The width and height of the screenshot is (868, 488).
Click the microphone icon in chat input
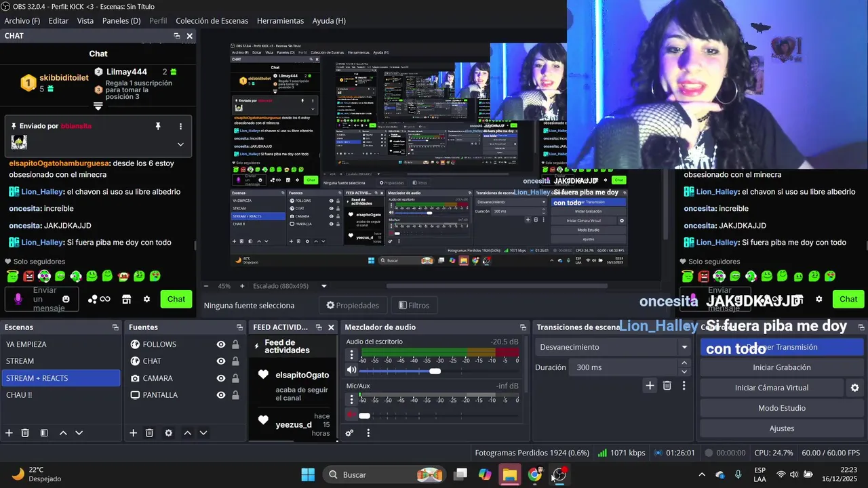pos(18,299)
